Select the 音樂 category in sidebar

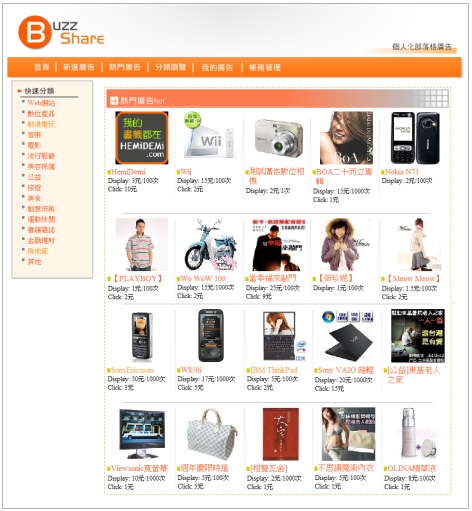click(34, 135)
